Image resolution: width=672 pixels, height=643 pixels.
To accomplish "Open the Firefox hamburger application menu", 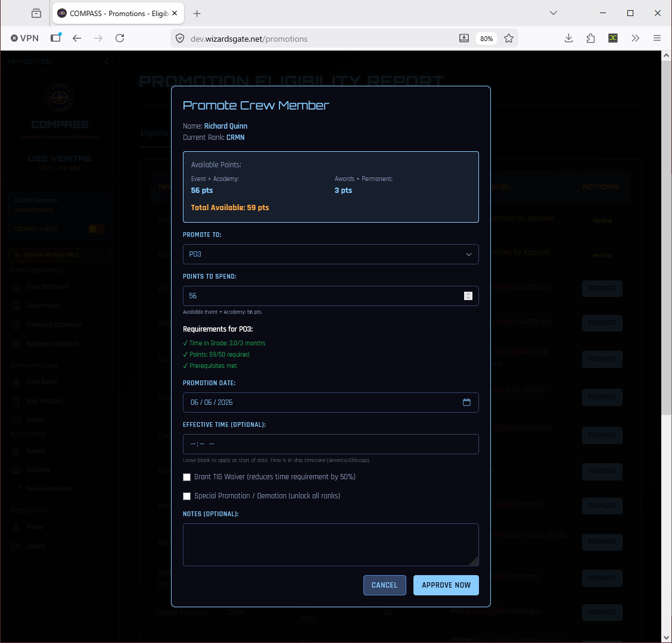I will point(657,38).
